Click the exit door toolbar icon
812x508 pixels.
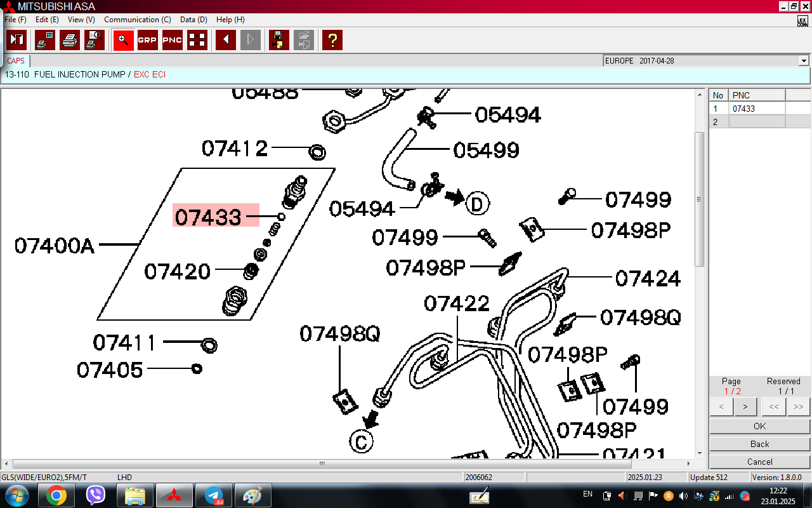(x=16, y=40)
